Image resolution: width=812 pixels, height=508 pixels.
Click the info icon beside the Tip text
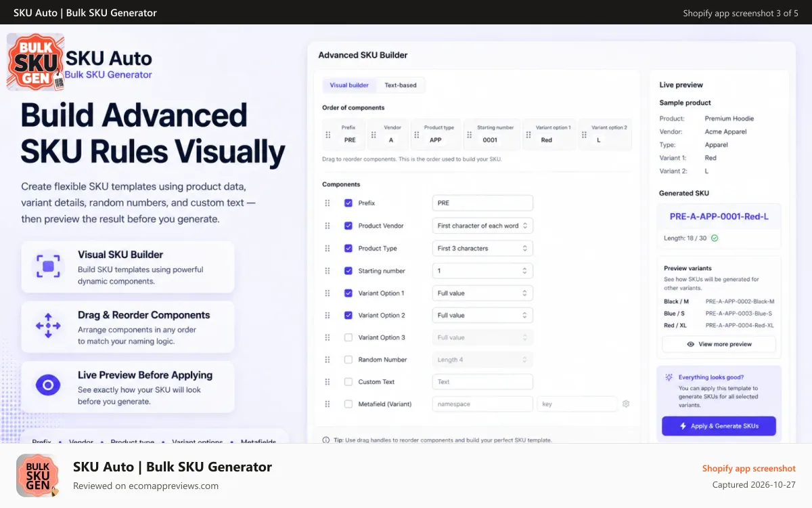326,440
